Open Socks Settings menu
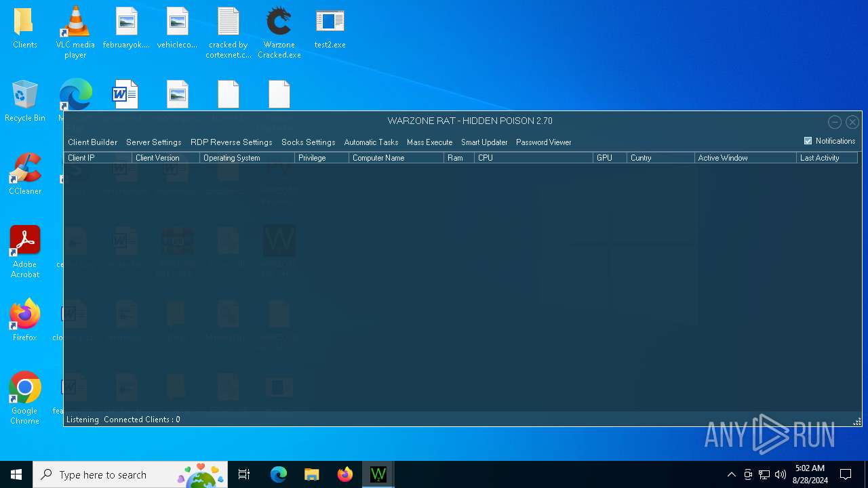Screen dimensions: 868x488 pos(309,142)
